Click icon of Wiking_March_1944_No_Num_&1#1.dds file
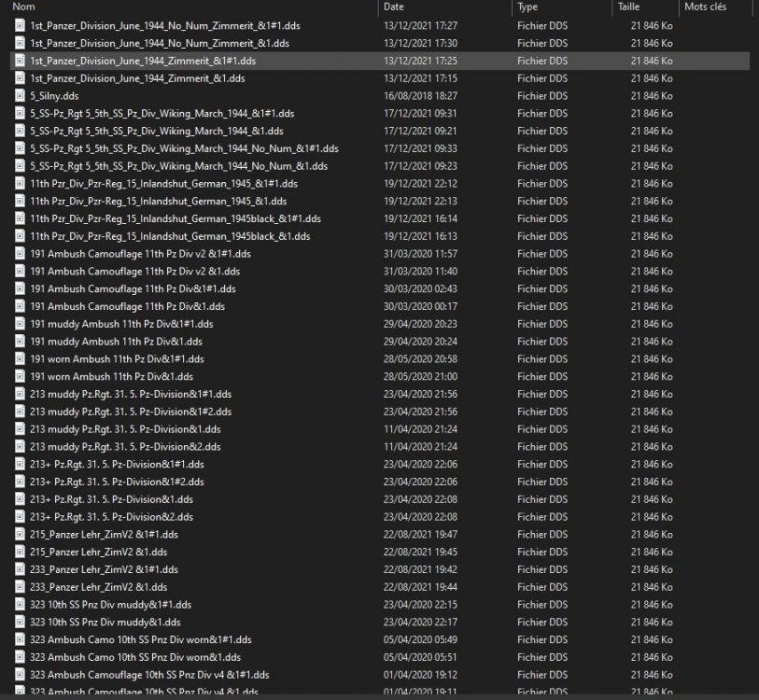The height and width of the screenshot is (700, 759). coord(20,148)
